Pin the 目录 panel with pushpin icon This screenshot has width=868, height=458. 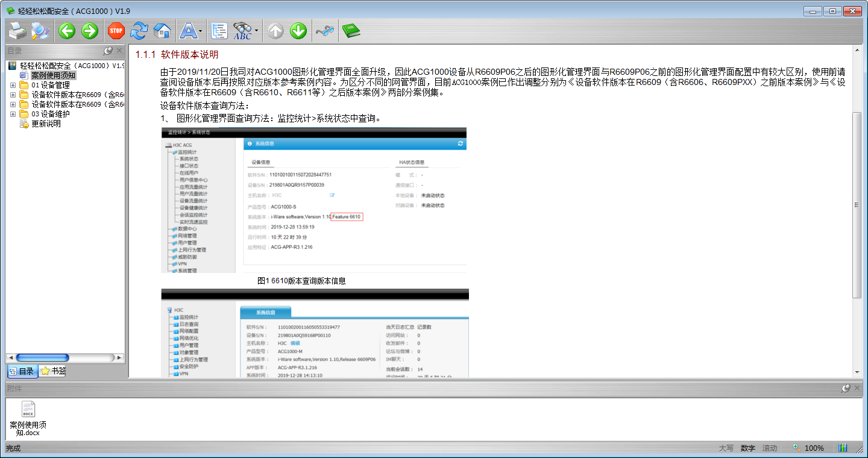click(x=108, y=51)
